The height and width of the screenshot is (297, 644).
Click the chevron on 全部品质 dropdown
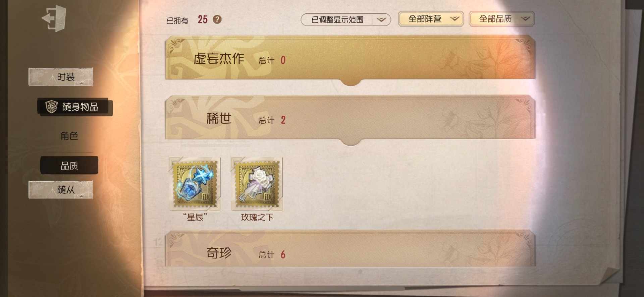(525, 19)
